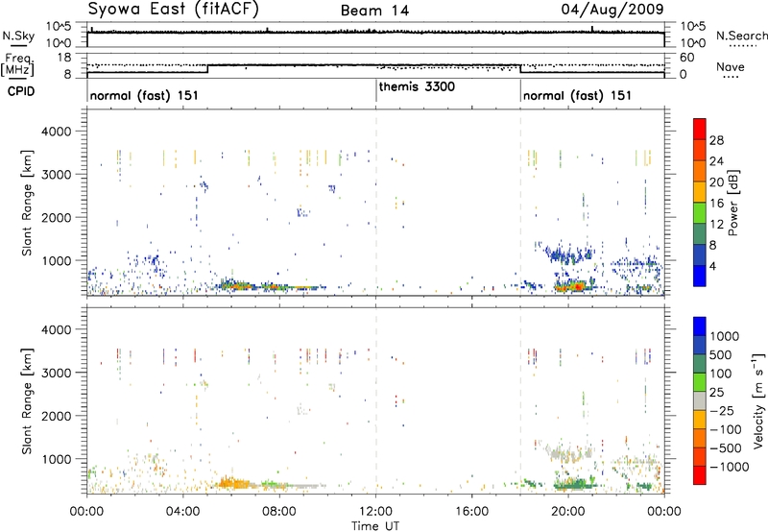Click the '60' tick on Nave axis
The width and height of the screenshot is (768, 532).
[x=686, y=58]
